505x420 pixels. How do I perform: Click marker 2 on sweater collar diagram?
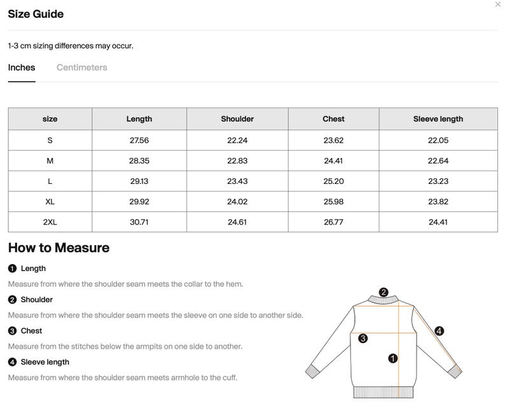(384, 292)
